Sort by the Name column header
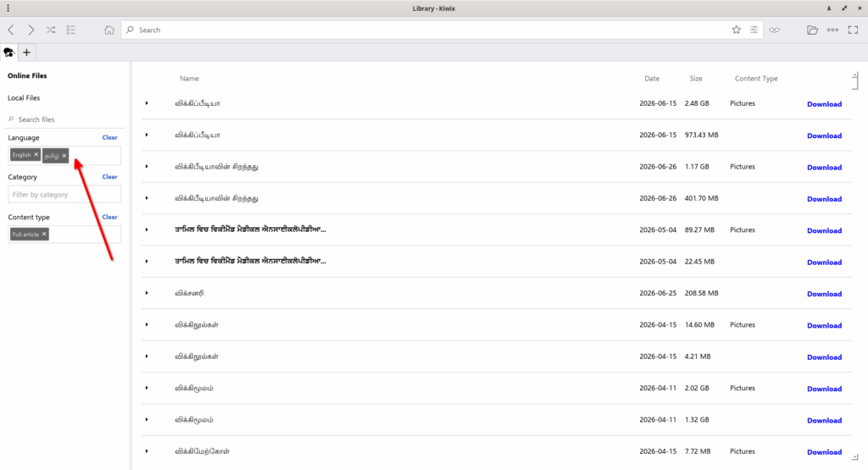 (189, 79)
